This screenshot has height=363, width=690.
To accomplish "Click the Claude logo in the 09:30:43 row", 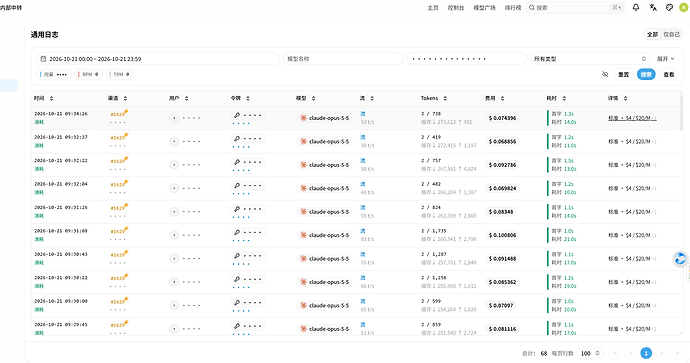I will coord(303,259).
